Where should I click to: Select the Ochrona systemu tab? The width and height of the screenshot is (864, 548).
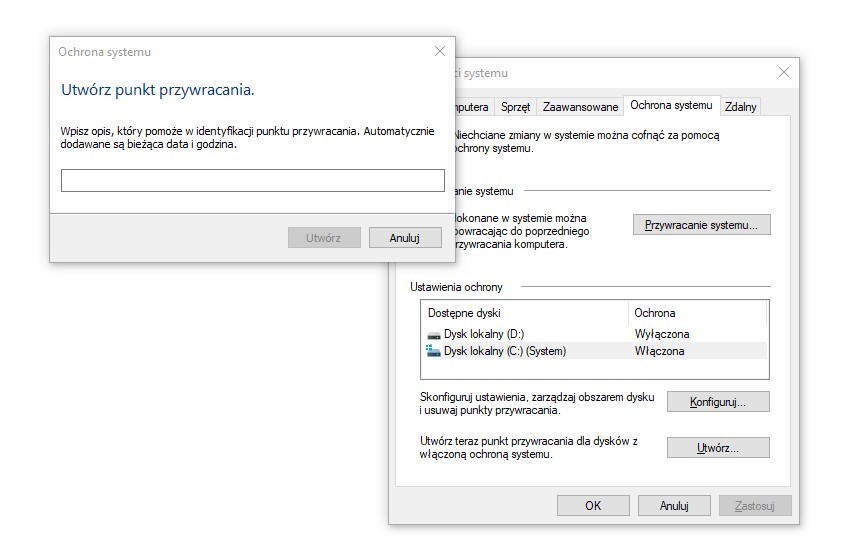[x=671, y=105]
